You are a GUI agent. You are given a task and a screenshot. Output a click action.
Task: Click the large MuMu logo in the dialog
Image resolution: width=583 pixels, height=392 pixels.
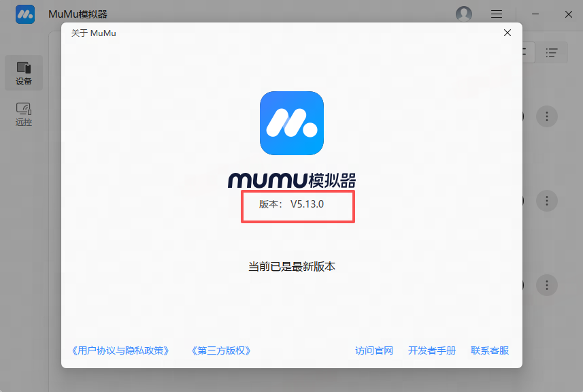[292, 123]
